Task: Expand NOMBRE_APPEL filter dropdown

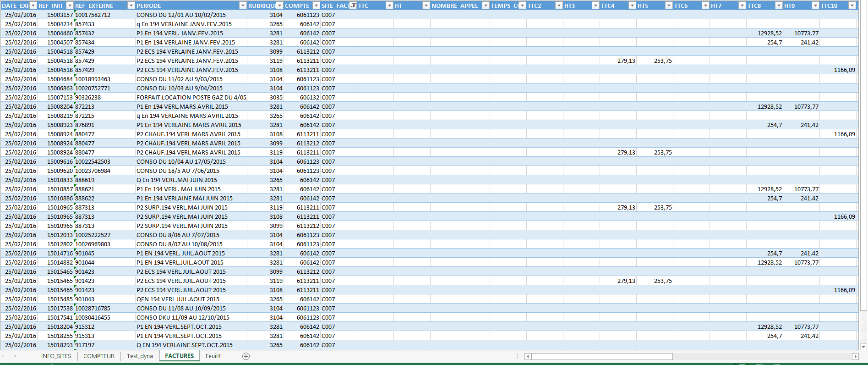Action: coord(486,6)
